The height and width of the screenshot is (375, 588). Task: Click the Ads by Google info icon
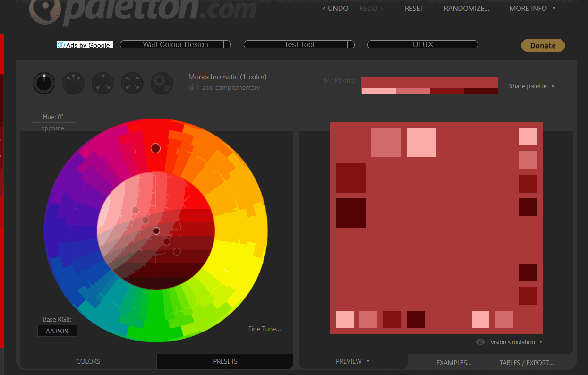[61, 45]
